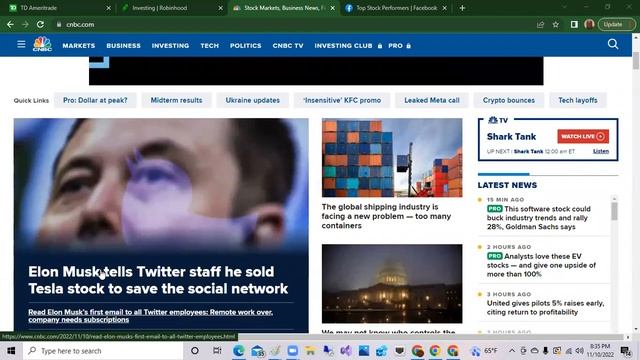Viewport: 640px width, 360px height.
Task: Open the CNBC search magnifier
Action: point(613,44)
